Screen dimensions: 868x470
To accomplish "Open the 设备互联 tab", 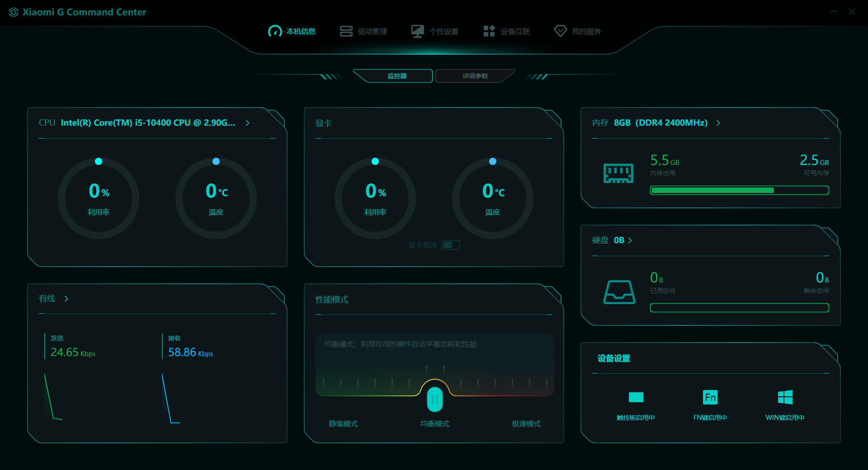I will click(506, 31).
